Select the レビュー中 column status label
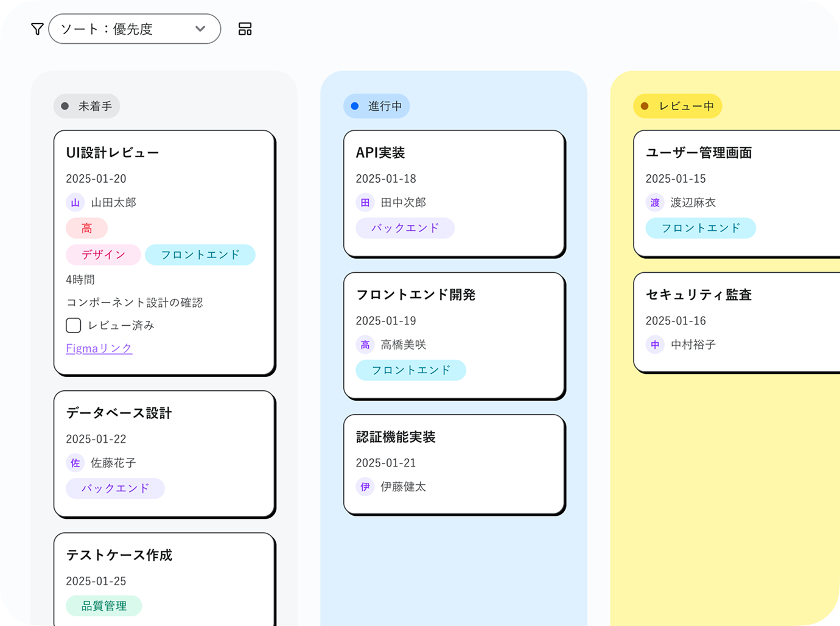Viewport: 840px width, 626px height. pos(677,106)
